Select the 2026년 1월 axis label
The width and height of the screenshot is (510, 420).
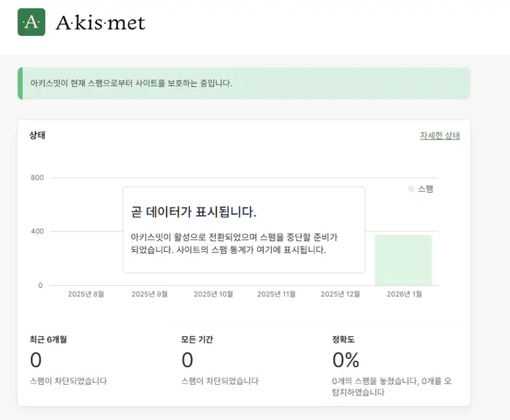click(x=404, y=294)
